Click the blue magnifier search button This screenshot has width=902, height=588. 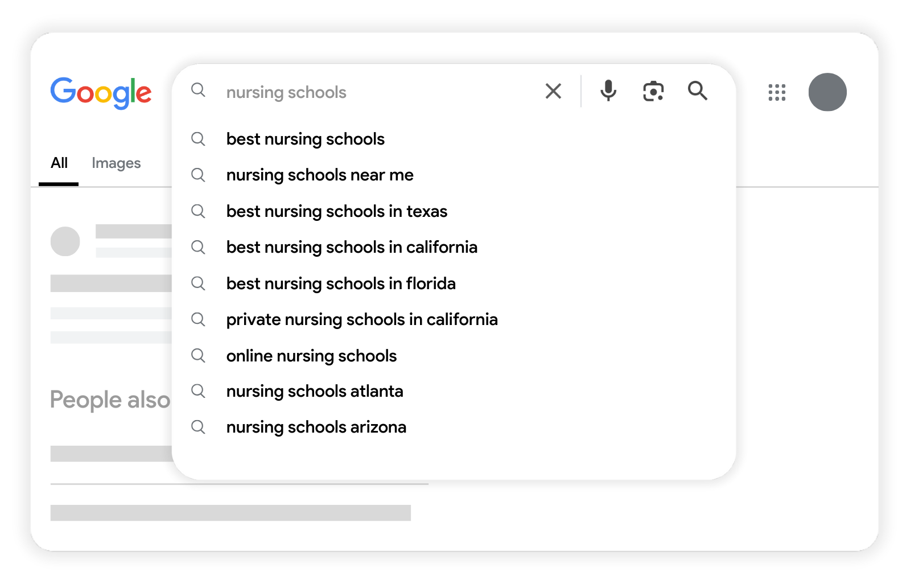(697, 91)
